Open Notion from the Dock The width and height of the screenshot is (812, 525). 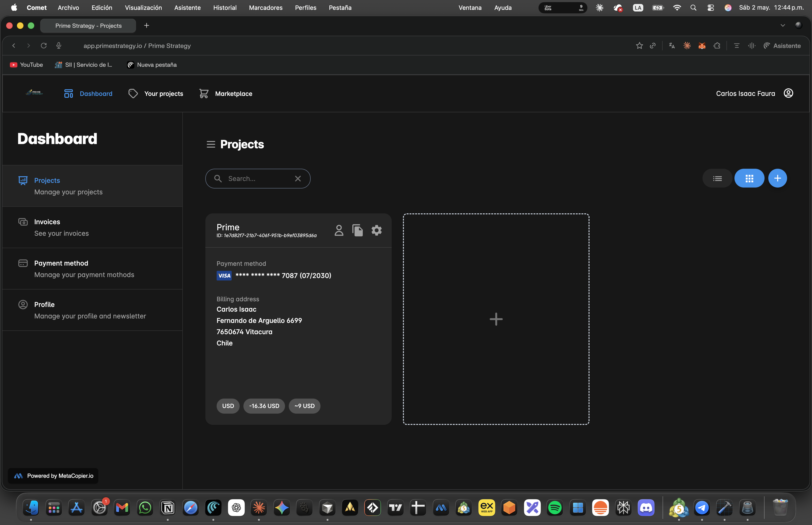pos(168,508)
